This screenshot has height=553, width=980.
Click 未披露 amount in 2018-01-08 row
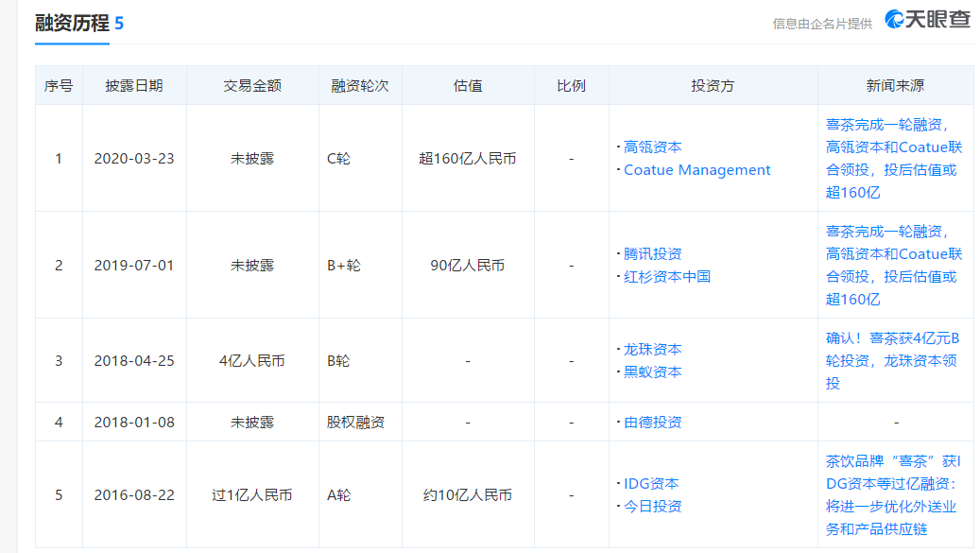click(x=252, y=423)
